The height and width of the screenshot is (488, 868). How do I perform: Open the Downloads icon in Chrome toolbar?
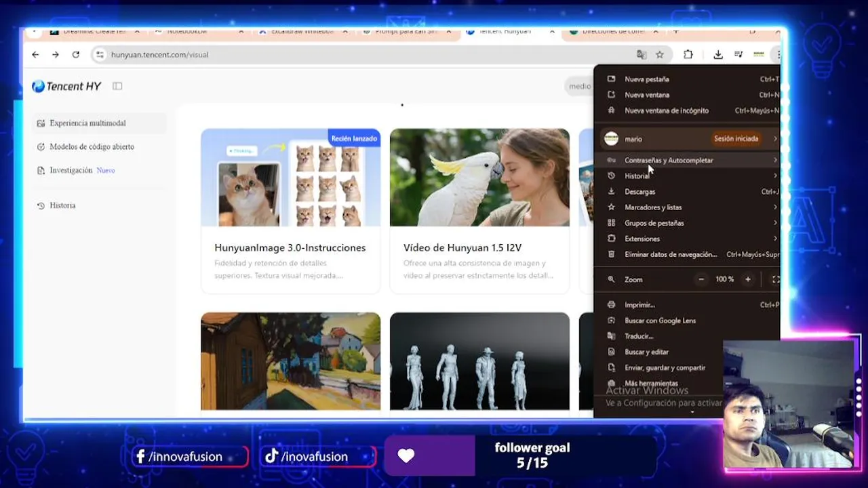pyautogui.click(x=718, y=55)
